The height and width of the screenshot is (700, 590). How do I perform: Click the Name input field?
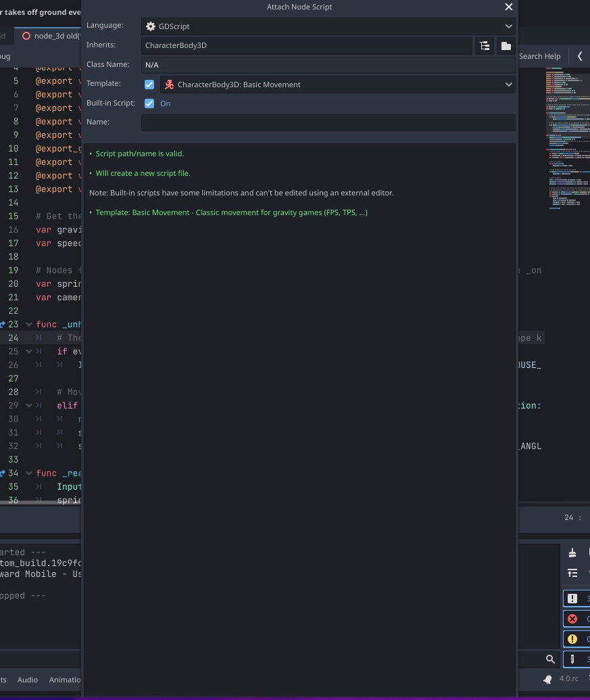(328, 122)
